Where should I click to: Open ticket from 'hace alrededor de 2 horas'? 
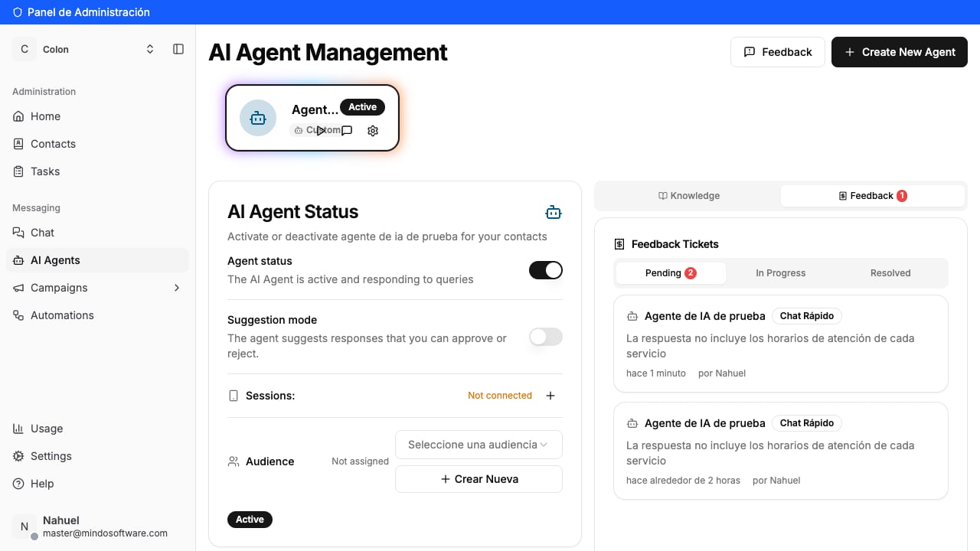click(781, 451)
